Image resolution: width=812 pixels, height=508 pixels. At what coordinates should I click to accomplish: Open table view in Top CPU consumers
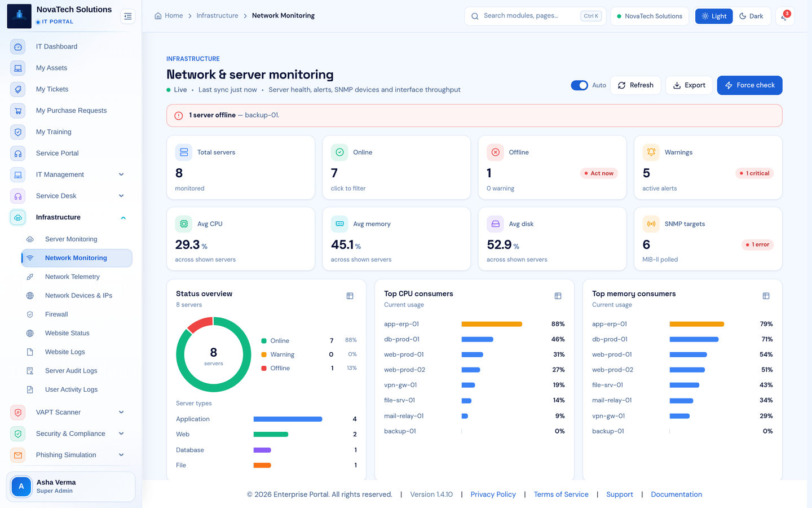click(558, 296)
